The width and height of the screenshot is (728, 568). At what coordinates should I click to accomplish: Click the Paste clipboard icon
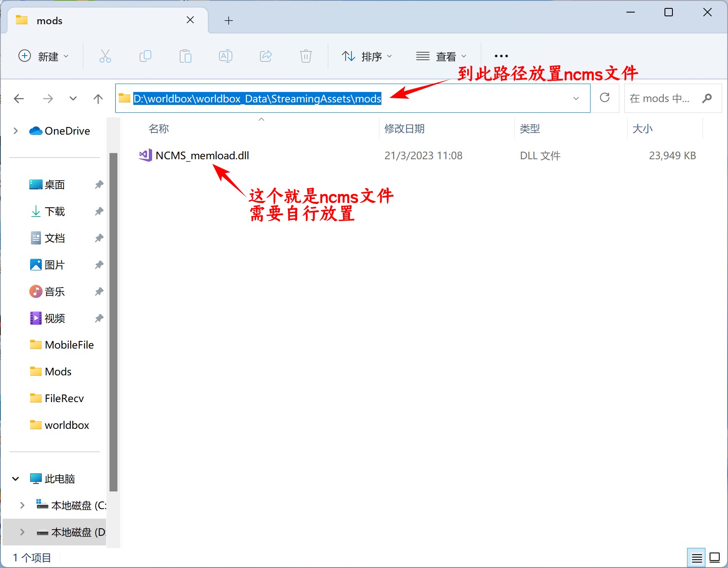tap(185, 56)
